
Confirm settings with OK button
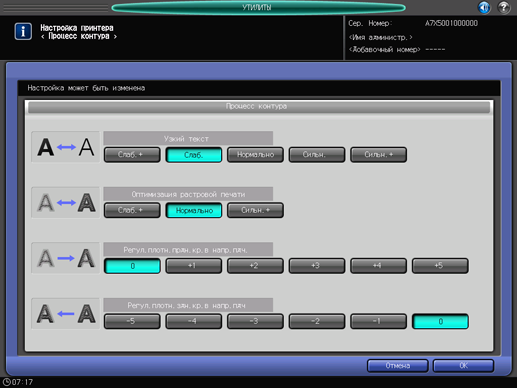463,366
